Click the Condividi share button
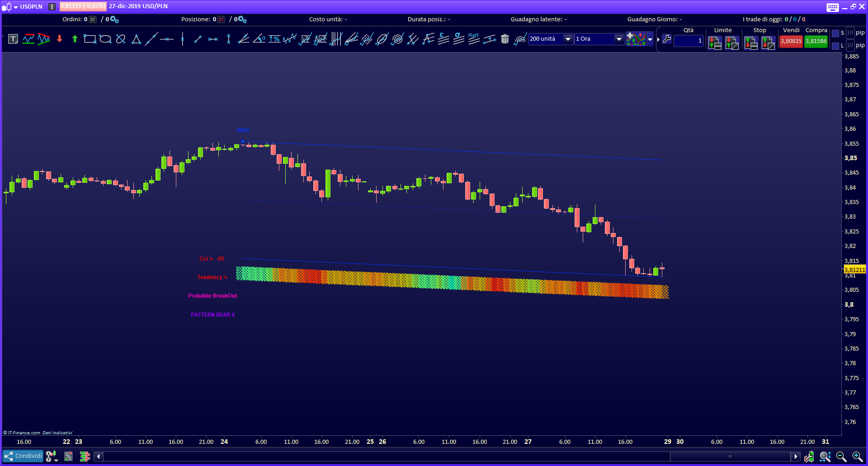 coord(23,456)
